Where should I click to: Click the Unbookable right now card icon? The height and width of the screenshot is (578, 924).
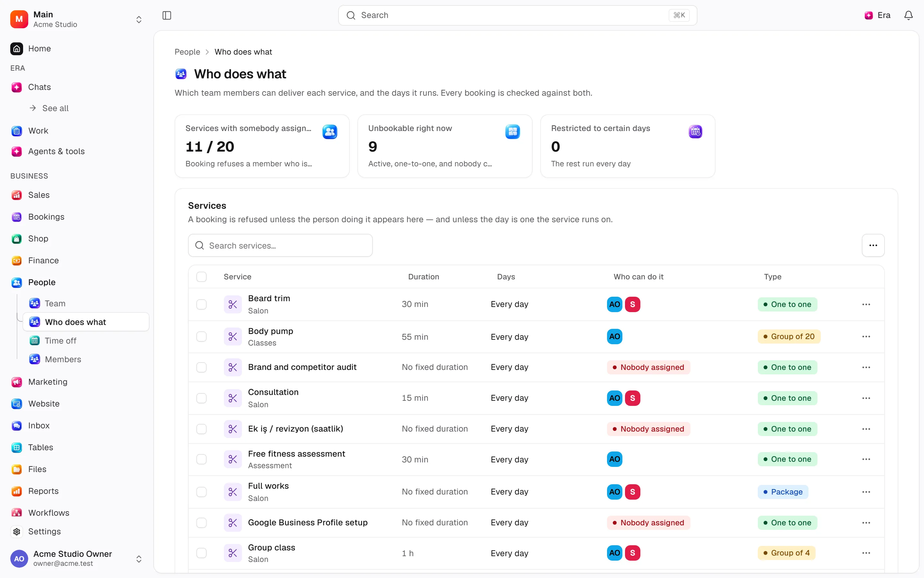(512, 132)
